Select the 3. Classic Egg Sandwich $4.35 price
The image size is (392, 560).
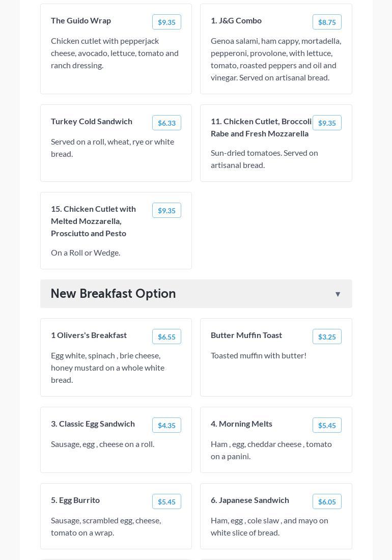pyautogui.click(x=166, y=425)
